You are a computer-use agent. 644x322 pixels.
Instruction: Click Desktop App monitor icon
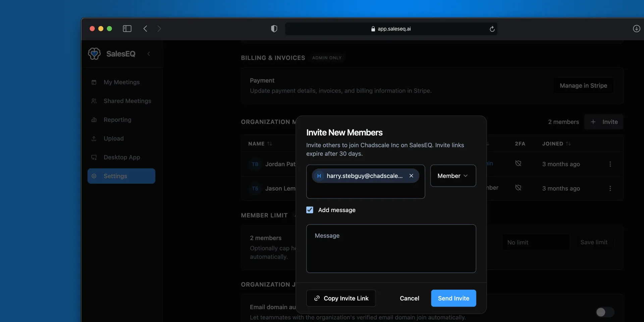94,157
